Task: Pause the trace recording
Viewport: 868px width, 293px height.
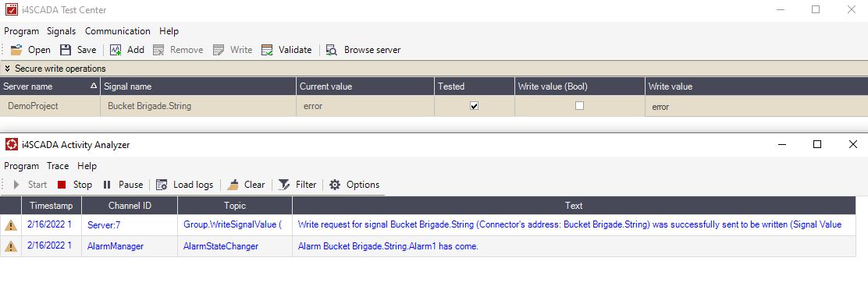Action: click(x=123, y=185)
